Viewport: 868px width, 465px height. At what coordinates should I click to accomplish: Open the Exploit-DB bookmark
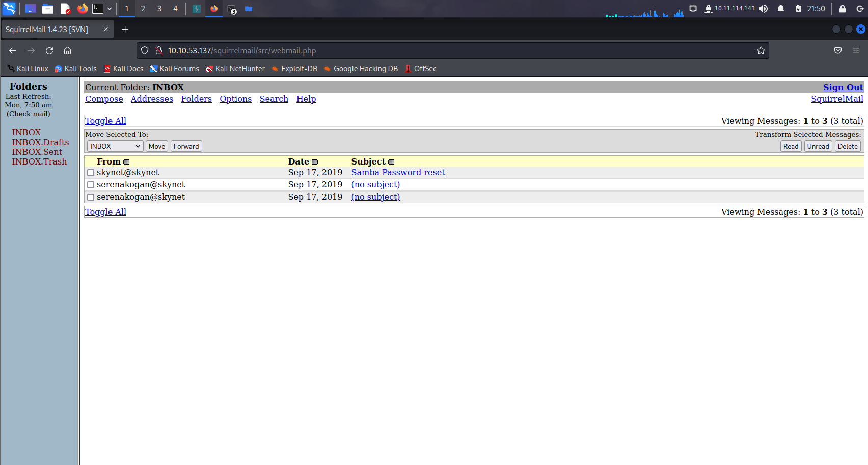click(294, 69)
